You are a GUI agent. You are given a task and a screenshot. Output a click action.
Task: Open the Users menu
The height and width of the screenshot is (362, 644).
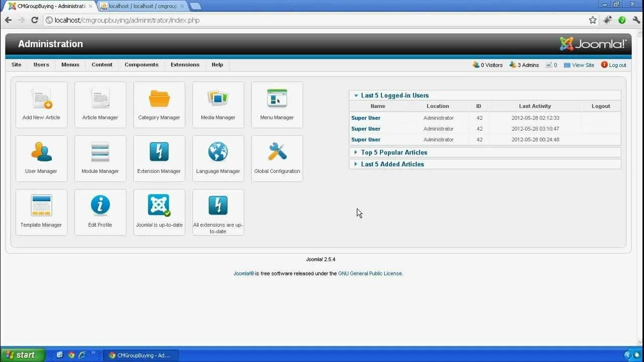point(41,65)
